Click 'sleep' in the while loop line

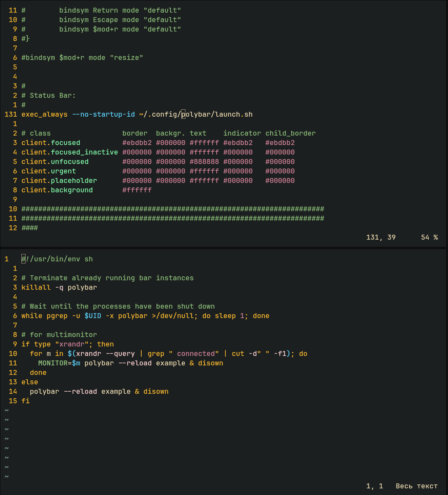(x=225, y=316)
